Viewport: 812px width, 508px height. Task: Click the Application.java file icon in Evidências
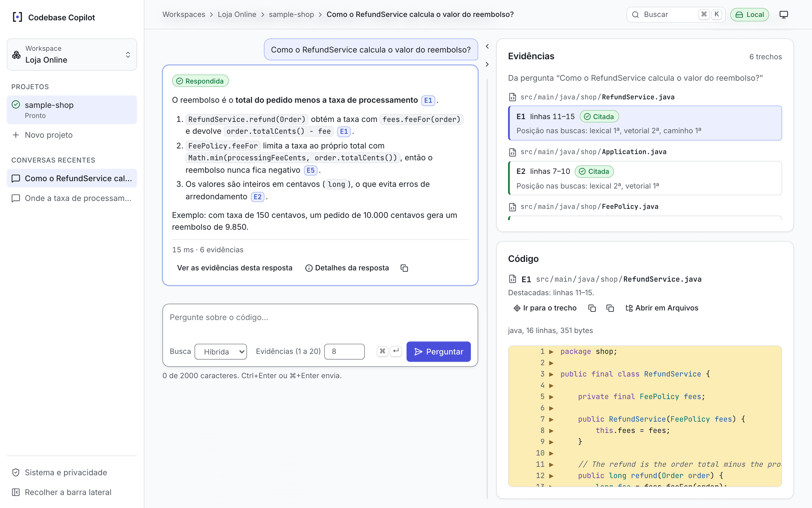(512, 152)
